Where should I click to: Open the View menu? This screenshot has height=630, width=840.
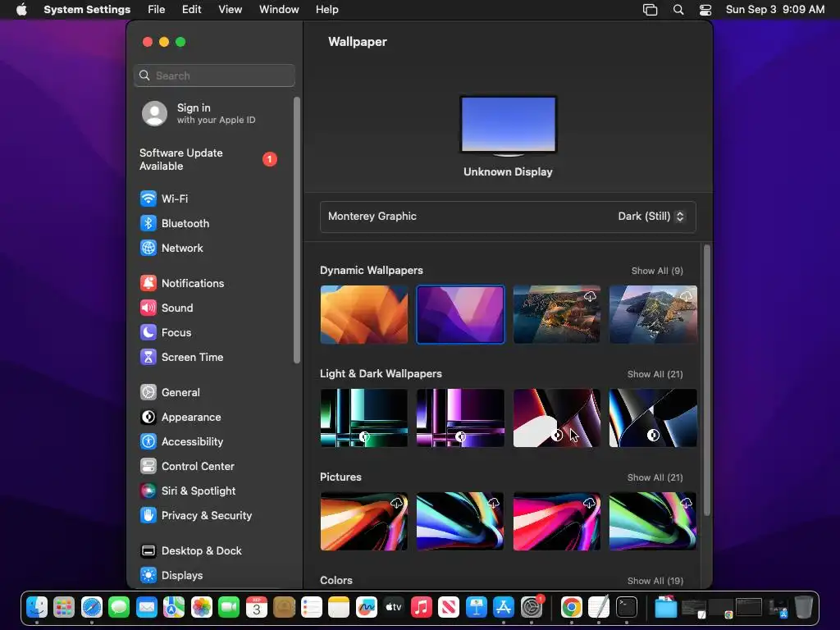pyautogui.click(x=230, y=10)
